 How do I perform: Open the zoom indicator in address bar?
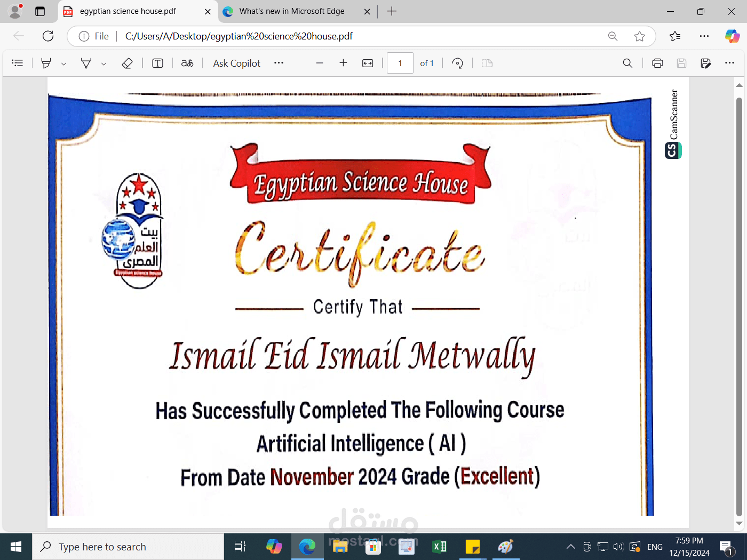tap(613, 36)
